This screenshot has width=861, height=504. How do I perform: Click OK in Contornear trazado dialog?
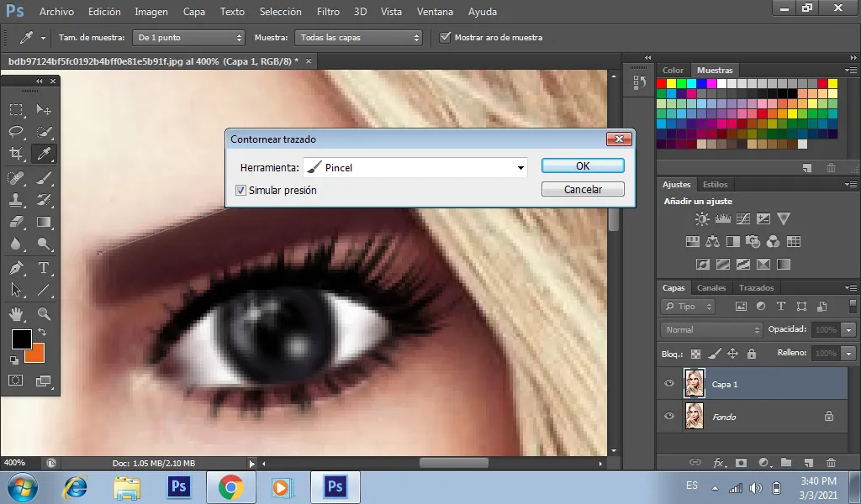click(583, 165)
